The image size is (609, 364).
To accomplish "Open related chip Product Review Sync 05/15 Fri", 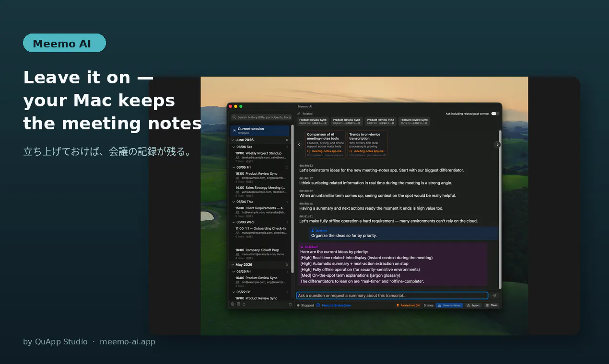I will (x=414, y=122).
